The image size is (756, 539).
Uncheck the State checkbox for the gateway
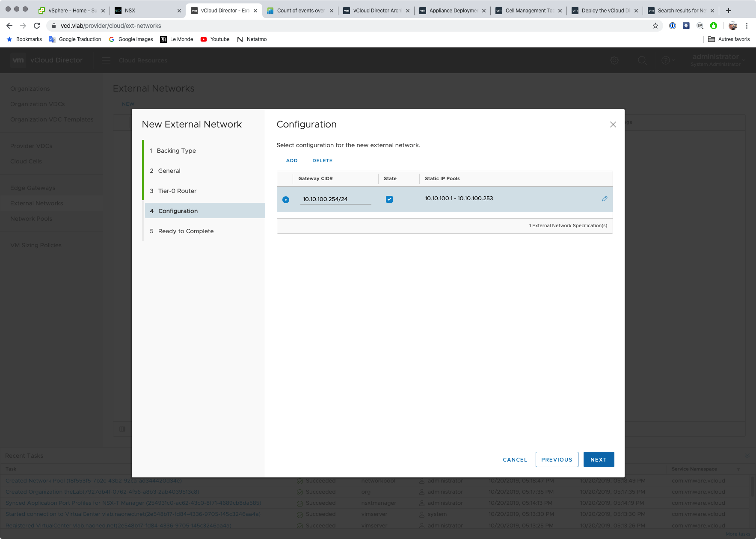point(389,199)
